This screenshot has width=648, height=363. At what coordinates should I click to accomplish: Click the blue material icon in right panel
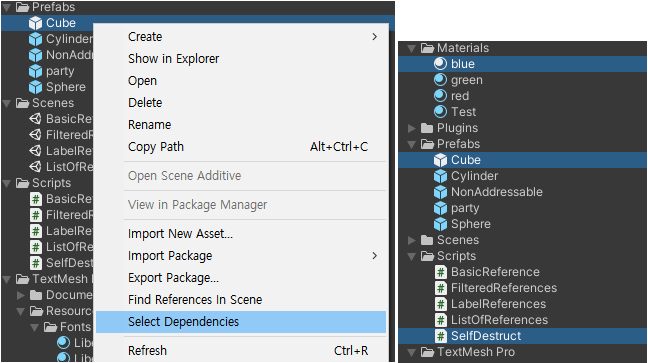coord(441,64)
